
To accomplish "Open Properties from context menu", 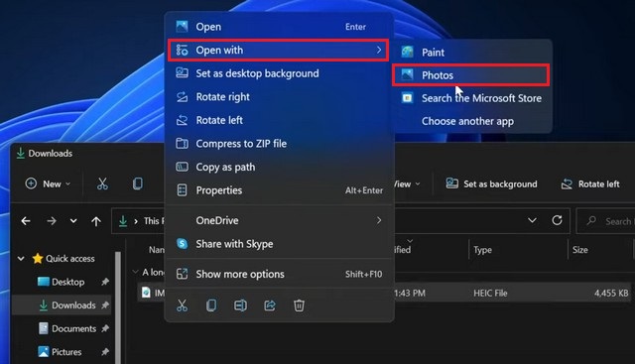I will [279, 190].
